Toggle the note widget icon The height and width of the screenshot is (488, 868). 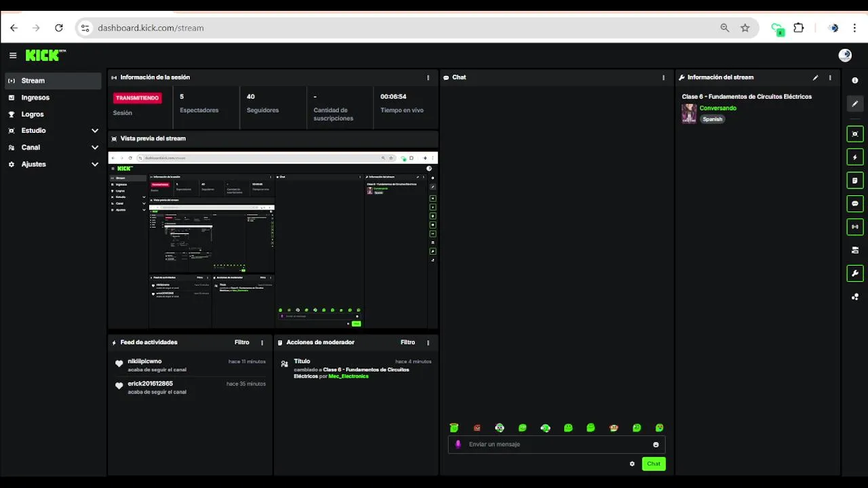tap(854, 180)
